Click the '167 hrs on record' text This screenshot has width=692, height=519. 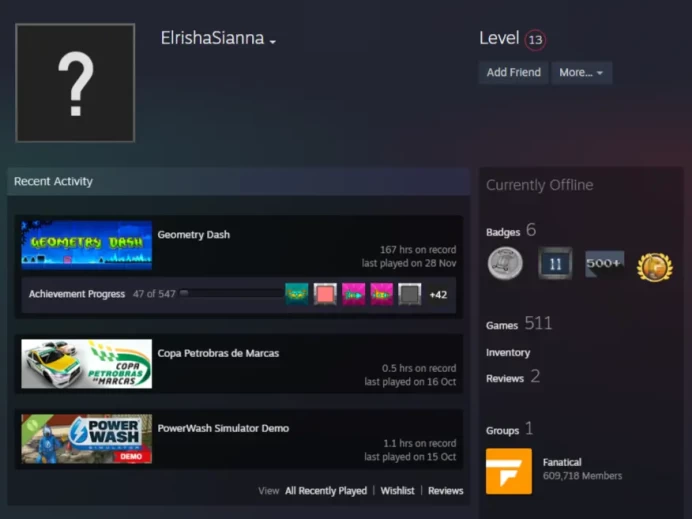418,249
